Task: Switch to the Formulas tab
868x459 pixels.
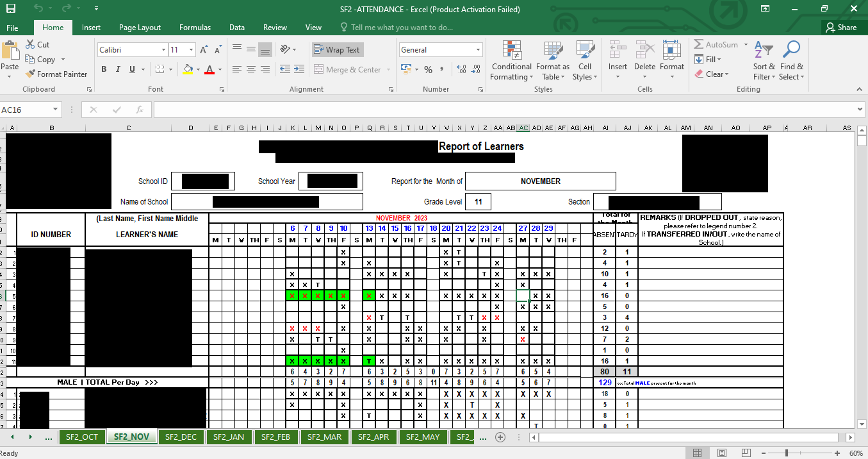Action: click(195, 28)
